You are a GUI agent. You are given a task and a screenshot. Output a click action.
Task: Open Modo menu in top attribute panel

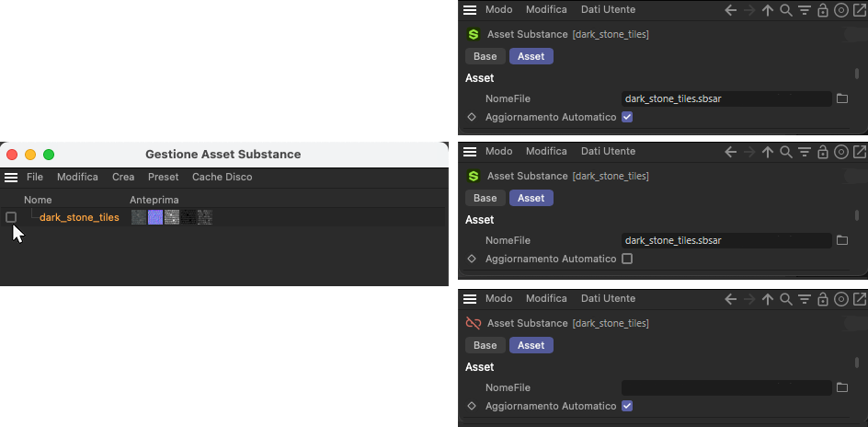(x=498, y=9)
